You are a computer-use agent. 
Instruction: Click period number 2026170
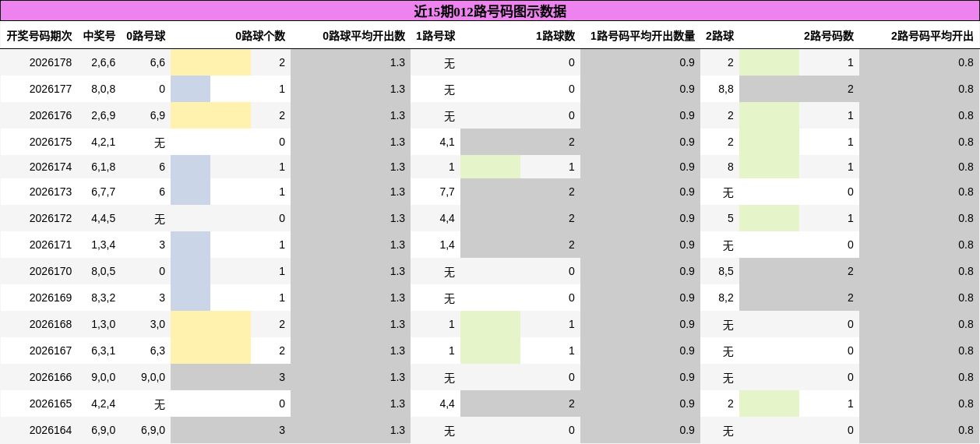(51, 271)
